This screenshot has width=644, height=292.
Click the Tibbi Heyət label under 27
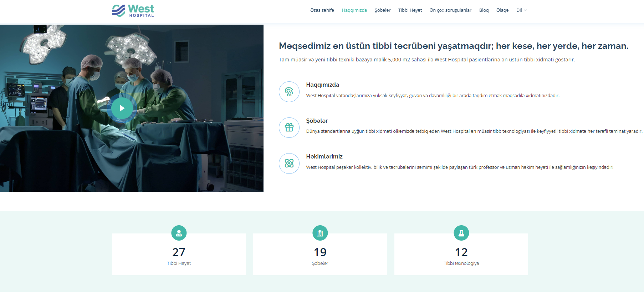point(179,263)
